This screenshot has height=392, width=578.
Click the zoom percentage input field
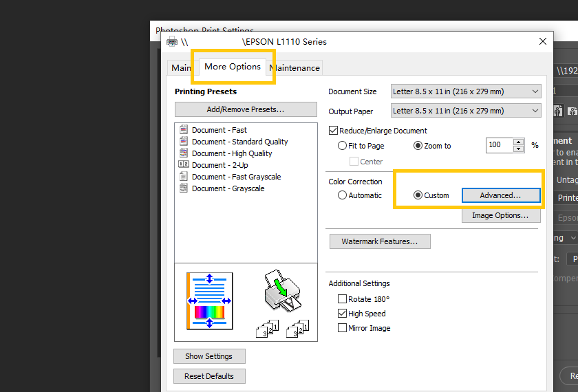pos(498,145)
